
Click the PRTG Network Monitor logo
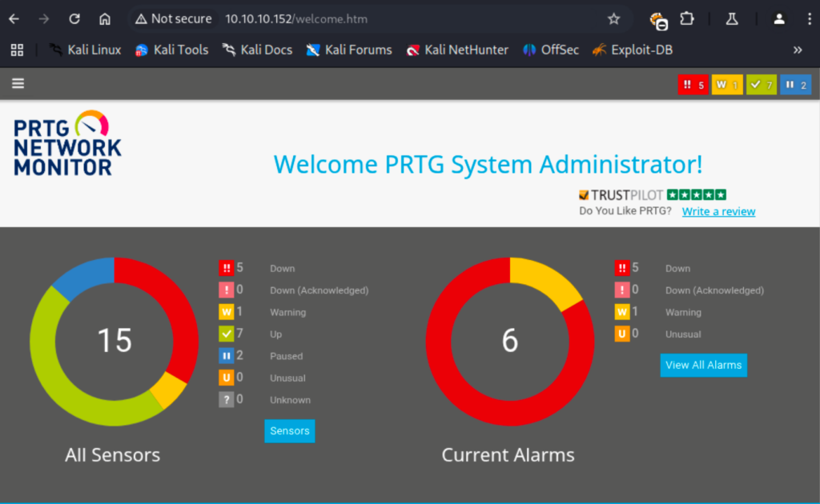pyautogui.click(x=67, y=143)
